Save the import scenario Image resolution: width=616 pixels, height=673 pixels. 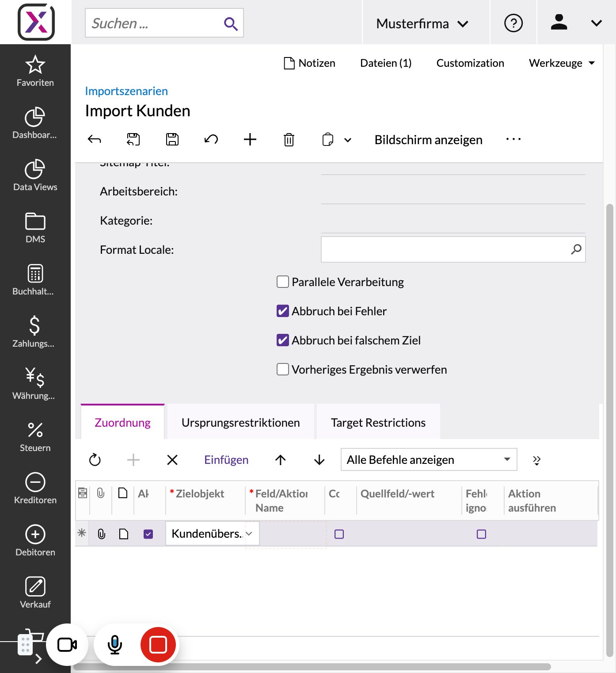172,140
